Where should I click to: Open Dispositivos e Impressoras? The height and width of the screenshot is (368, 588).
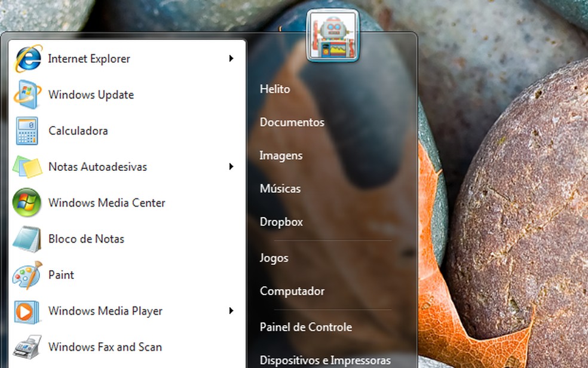coord(325,360)
